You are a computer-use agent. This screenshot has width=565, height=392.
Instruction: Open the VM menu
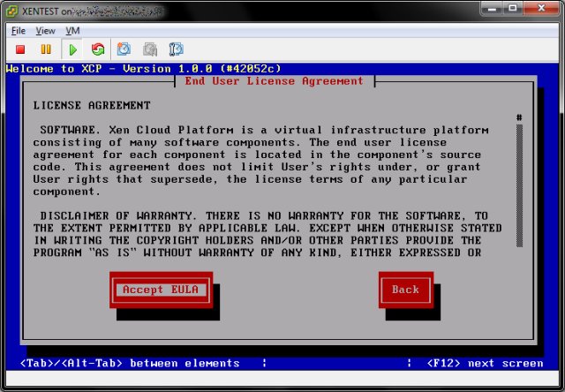[x=72, y=31]
